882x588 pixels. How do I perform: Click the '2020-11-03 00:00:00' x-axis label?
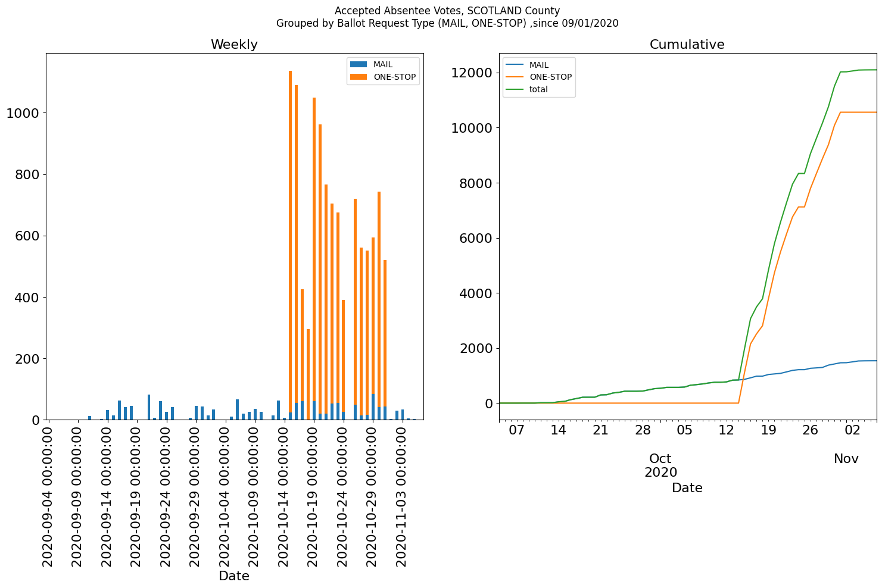coord(402,495)
